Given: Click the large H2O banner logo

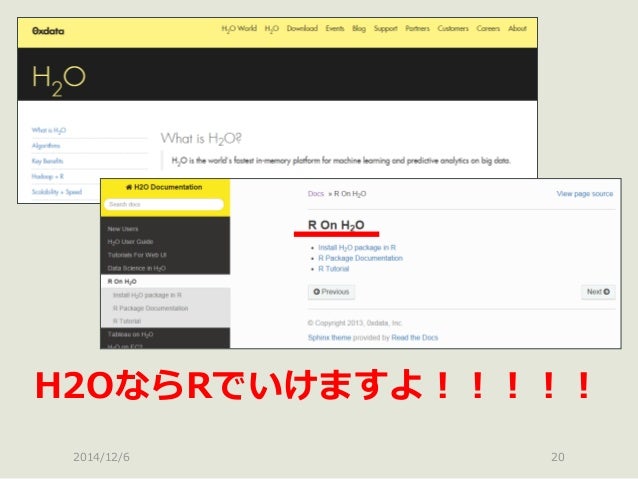Looking at the screenshot, I should 59,81.
